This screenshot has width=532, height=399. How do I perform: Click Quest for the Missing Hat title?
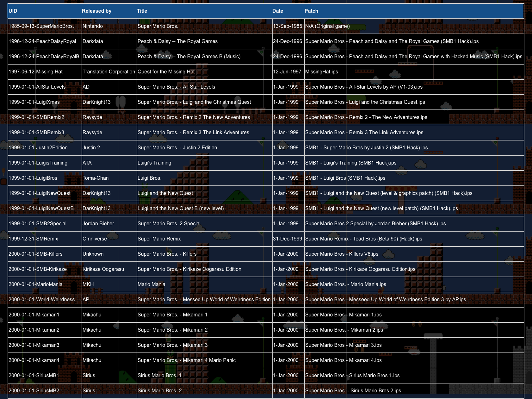pyautogui.click(x=204, y=72)
